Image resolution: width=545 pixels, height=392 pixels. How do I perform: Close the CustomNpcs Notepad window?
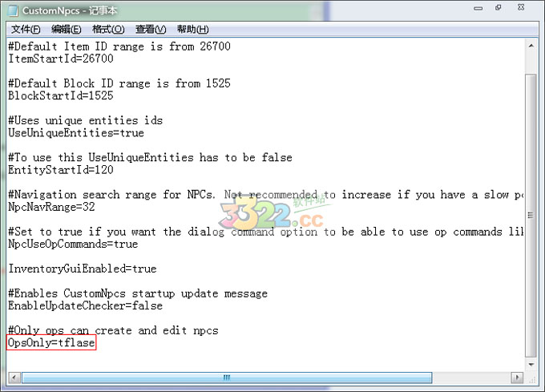[521, 7]
